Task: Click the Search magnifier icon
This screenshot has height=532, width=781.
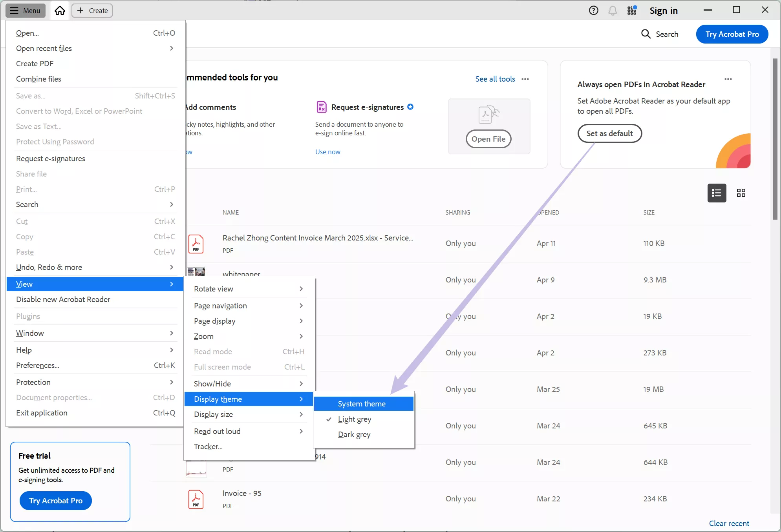Action: pyautogui.click(x=646, y=34)
